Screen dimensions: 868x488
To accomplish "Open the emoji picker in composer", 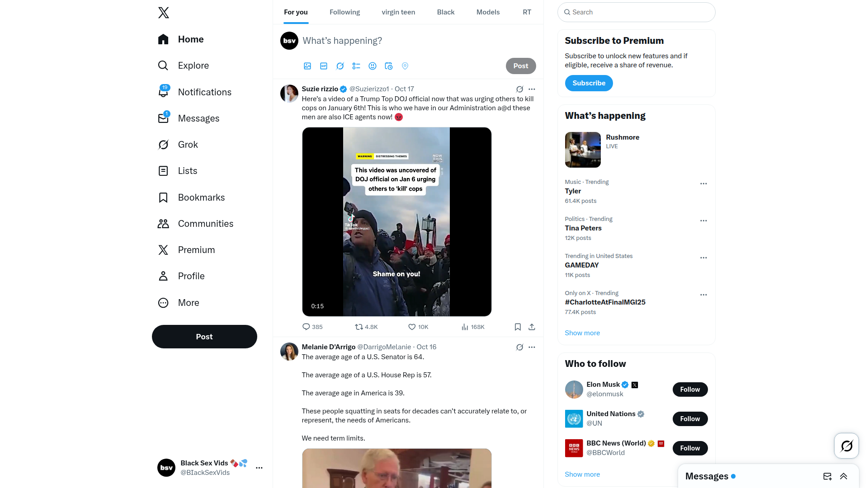I will 373,66.
